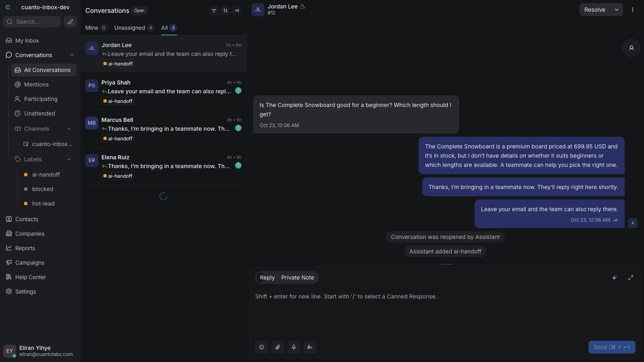Image resolution: width=644 pixels, height=362 pixels.
Task: Open the cuanto-inbox channel
Action: tap(48, 144)
